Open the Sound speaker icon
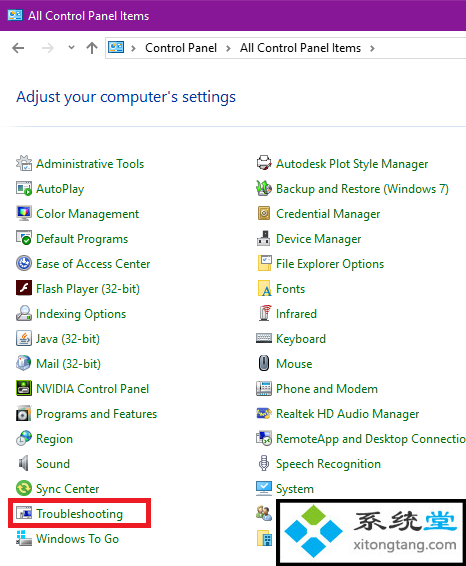466x566 pixels. point(24,463)
